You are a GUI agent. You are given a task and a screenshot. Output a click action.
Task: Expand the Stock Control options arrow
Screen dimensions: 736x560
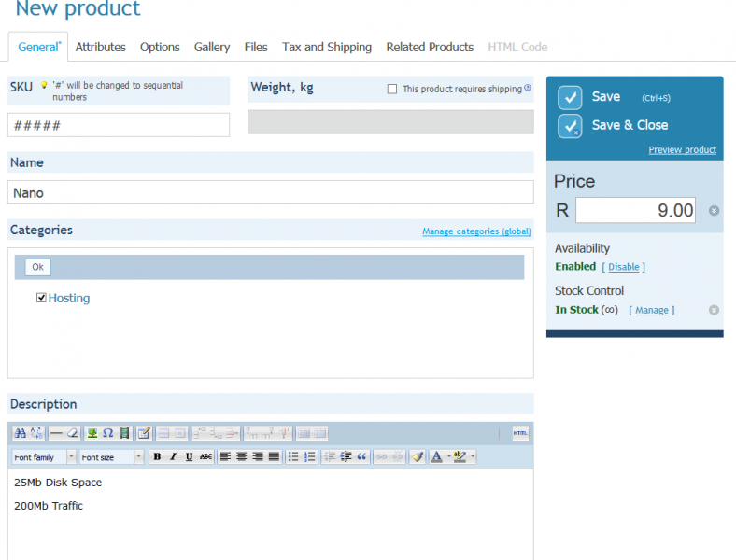click(714, 310)
